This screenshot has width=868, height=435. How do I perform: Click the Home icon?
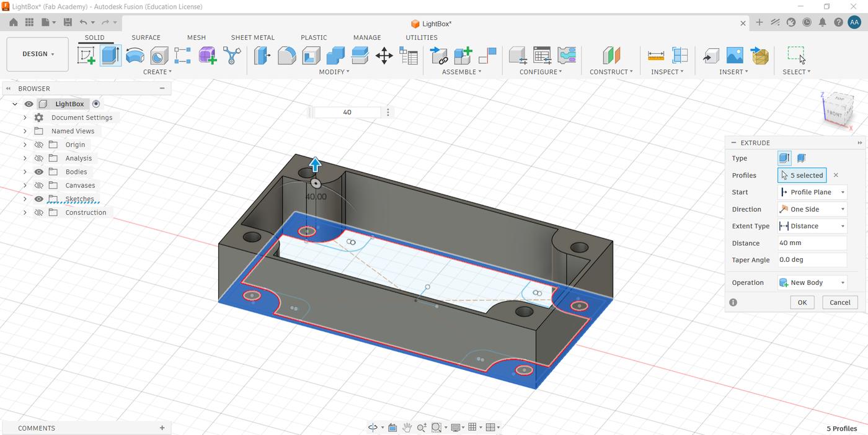(x=13, y=22)
